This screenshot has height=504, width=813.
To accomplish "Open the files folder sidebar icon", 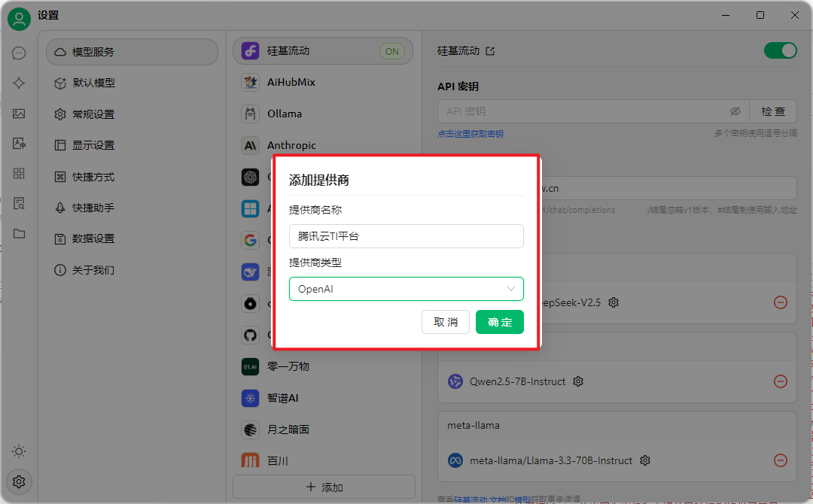I will tap(19, 234).
